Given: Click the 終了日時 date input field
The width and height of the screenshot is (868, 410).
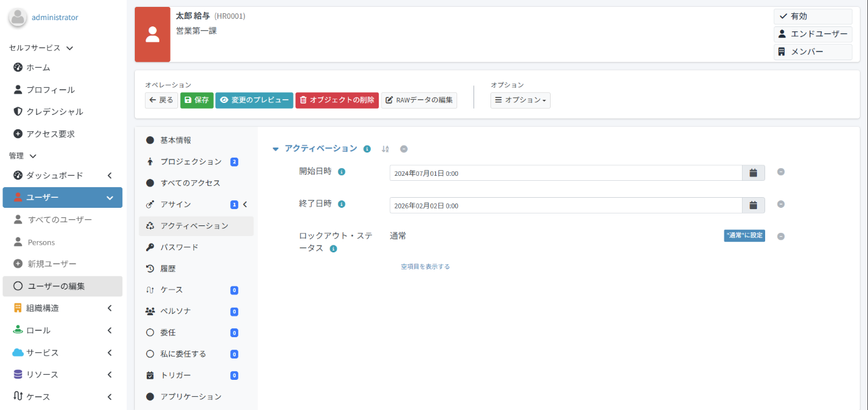Looking at the screenshot, I should (565, 205).
